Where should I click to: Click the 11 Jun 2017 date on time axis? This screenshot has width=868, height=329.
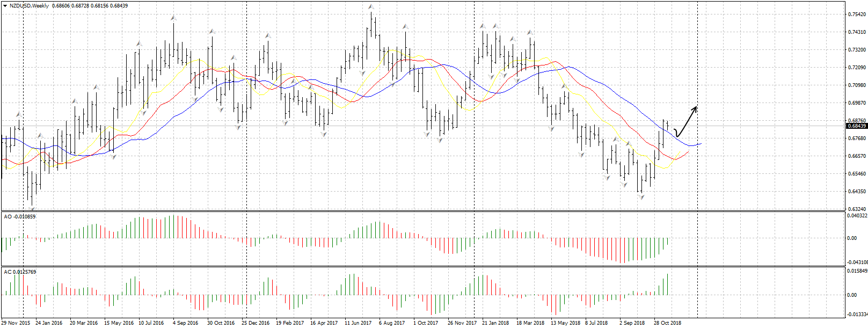tap(358, 323)
